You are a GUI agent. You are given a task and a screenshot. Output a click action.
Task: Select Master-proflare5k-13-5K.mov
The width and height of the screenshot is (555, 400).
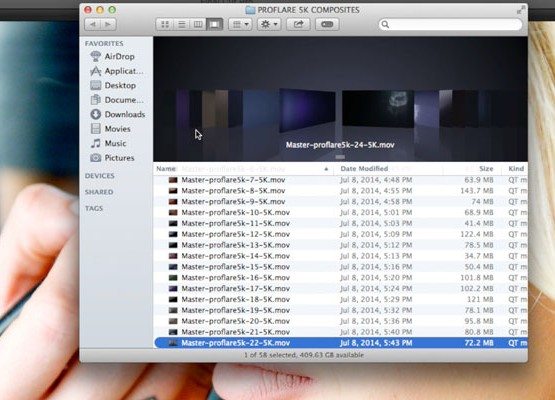(341, 245)
